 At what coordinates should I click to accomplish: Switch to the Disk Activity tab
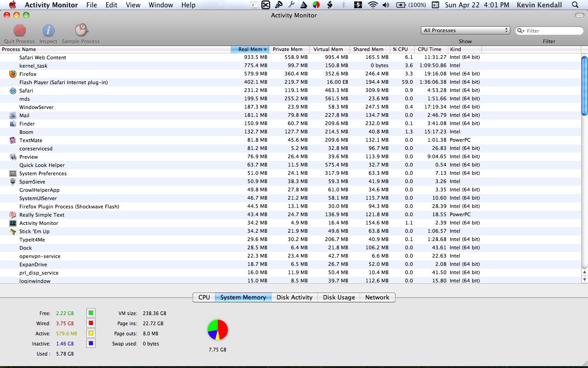click(x=294, y=298)
